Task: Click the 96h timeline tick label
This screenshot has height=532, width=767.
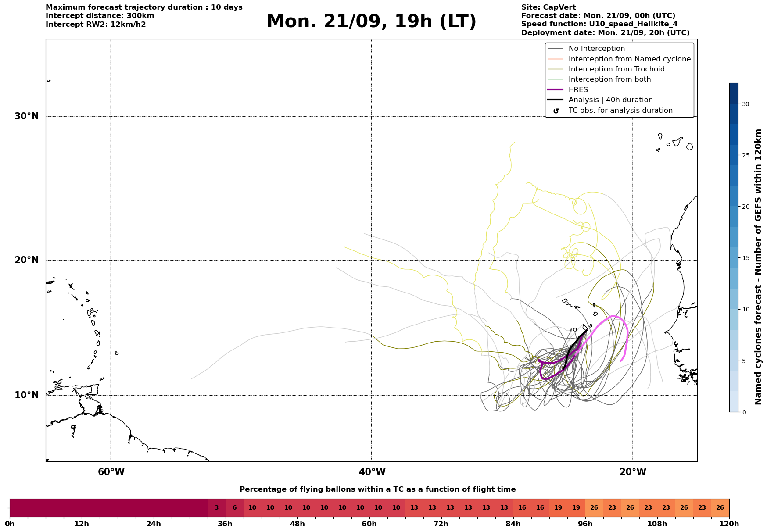Action: pyautogui.click(x=585, y=524)
